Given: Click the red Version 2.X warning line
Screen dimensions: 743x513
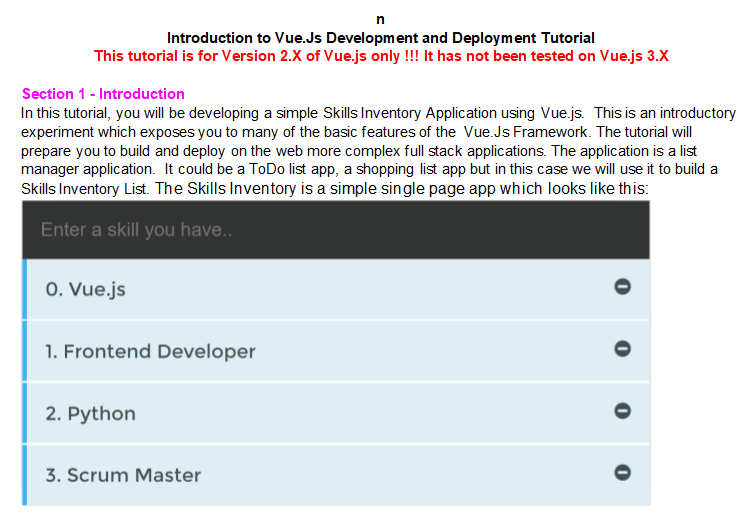Looking at the screenshot, I should (x=381, y=56).
